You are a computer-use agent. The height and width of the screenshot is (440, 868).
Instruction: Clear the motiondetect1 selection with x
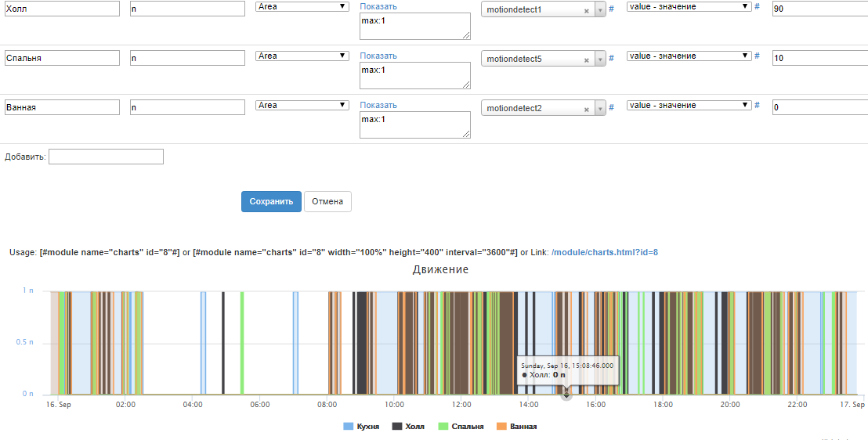coord(586,11)
